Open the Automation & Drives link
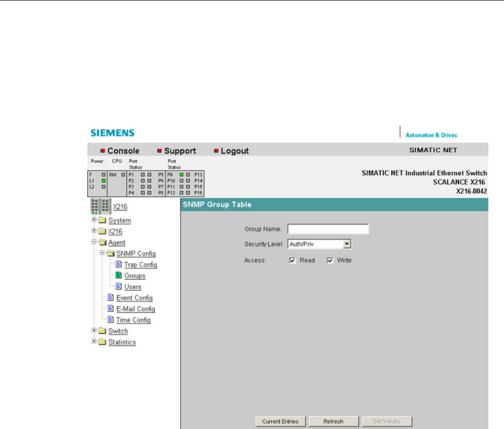This screenshot has height=429, width=504. click(x=431, y=135)
